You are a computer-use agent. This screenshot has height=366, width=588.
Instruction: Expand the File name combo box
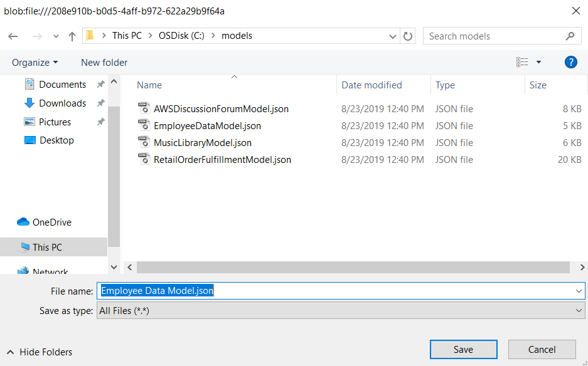(579, 291)
